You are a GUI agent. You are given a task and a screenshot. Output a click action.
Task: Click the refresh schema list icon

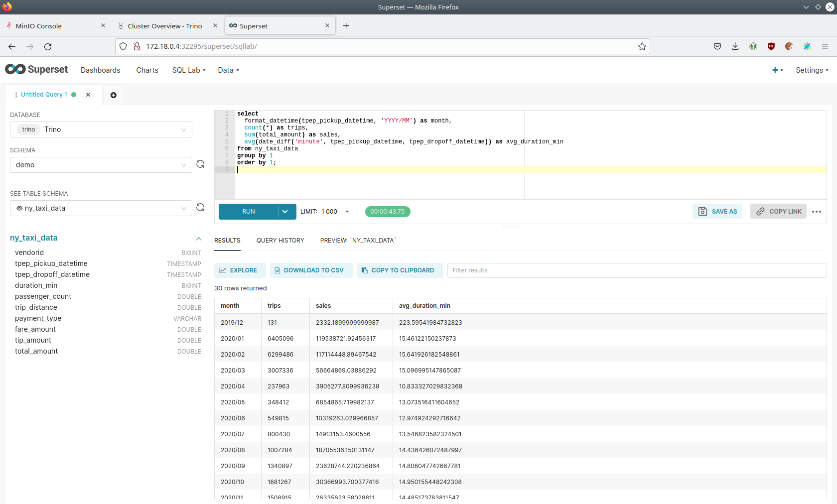pyautogui.click(x=200, y=164)
